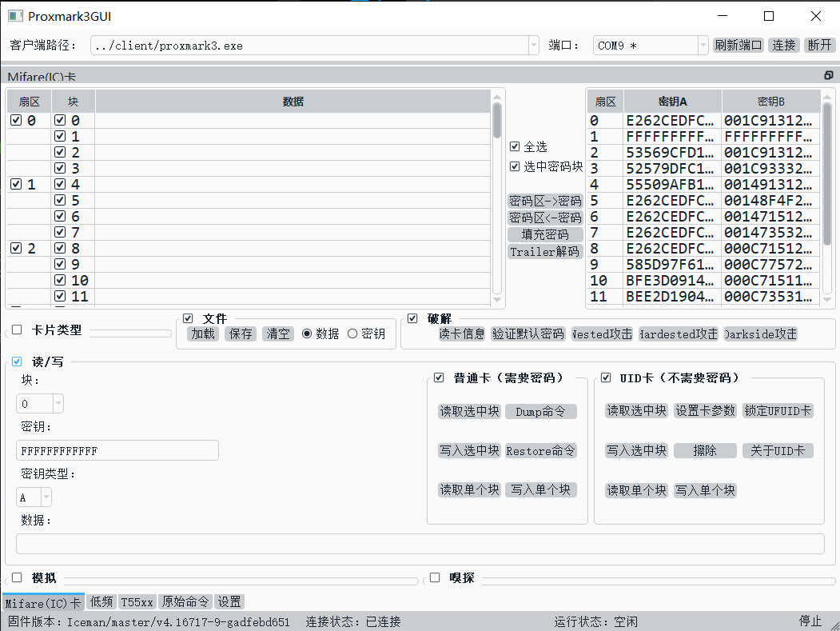Switch to the T55xx tab
The image size is (840, 631).
pyautogui.click(x=137, y=602)
